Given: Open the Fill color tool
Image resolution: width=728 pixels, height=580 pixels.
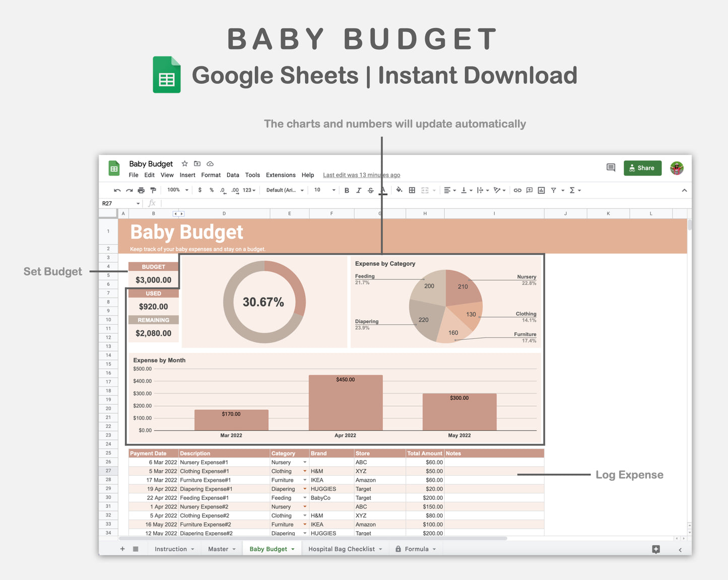Looking at the screenshot, I should pyautogui.click(x=399, y=190).
